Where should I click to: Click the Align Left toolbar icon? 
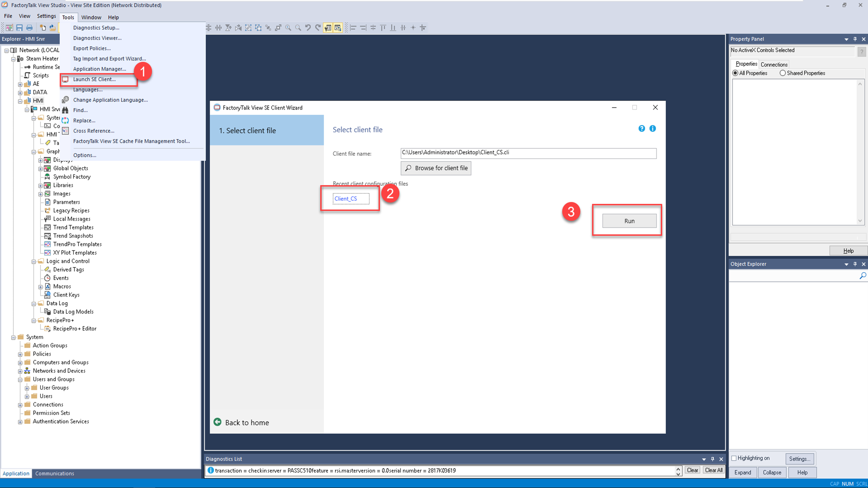click(x=353, y=27)
